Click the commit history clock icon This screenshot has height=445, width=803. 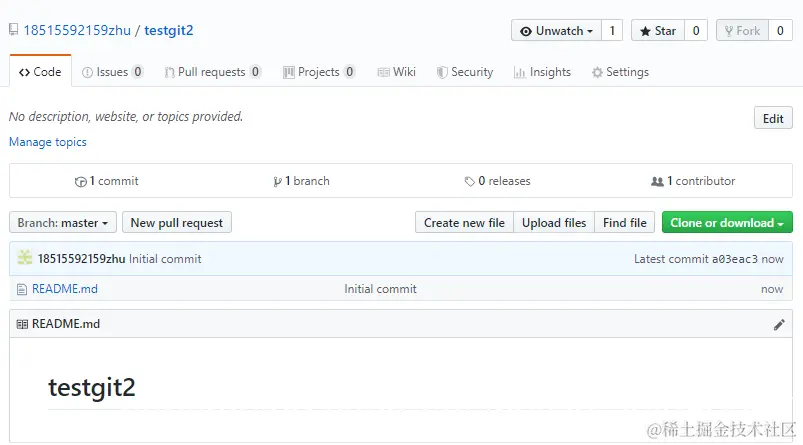click(80, 182)
